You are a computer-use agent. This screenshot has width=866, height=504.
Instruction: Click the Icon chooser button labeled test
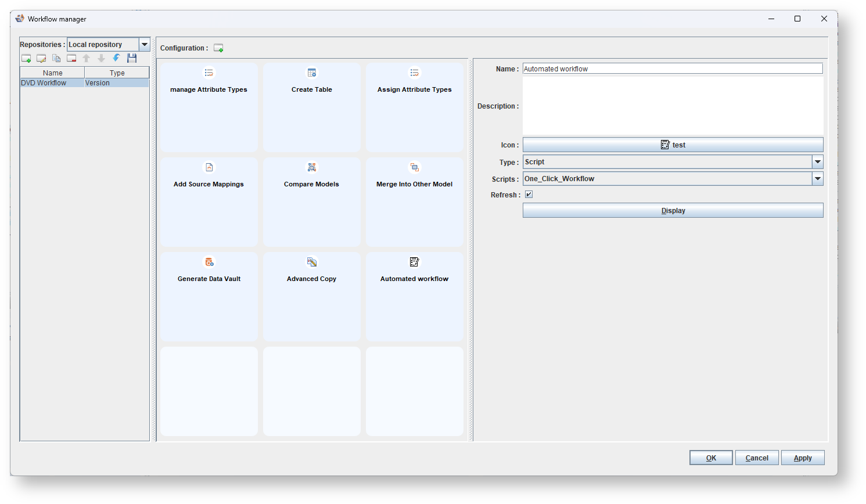(x=673, y=145)
